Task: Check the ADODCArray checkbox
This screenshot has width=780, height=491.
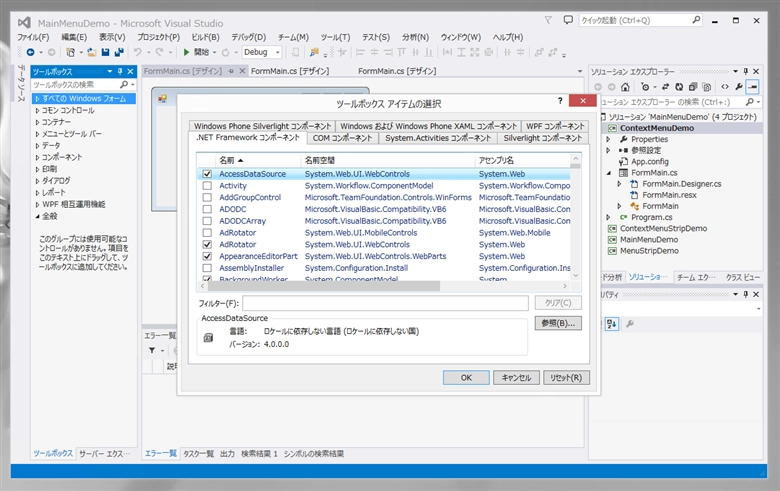Action: (x=207, y=221)
